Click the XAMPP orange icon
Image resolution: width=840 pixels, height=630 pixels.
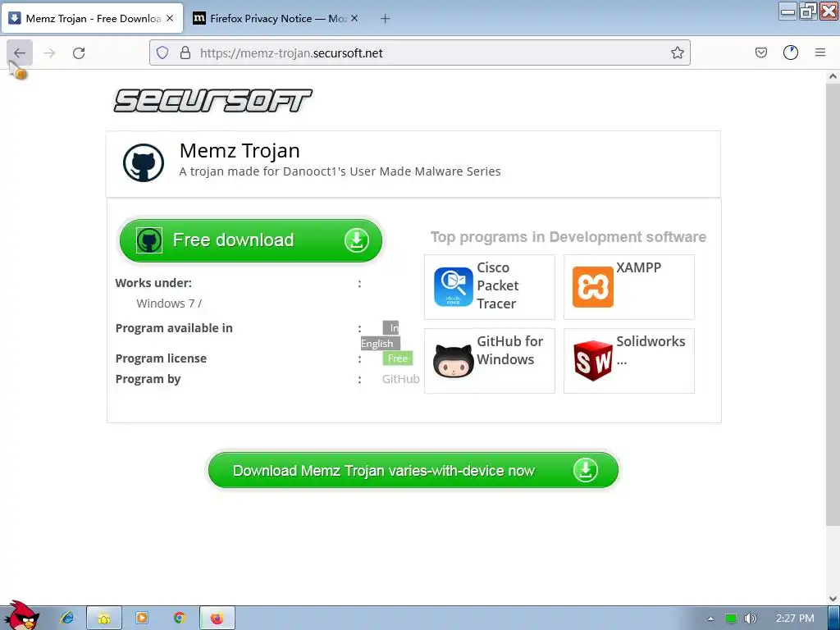coord(592,287)
